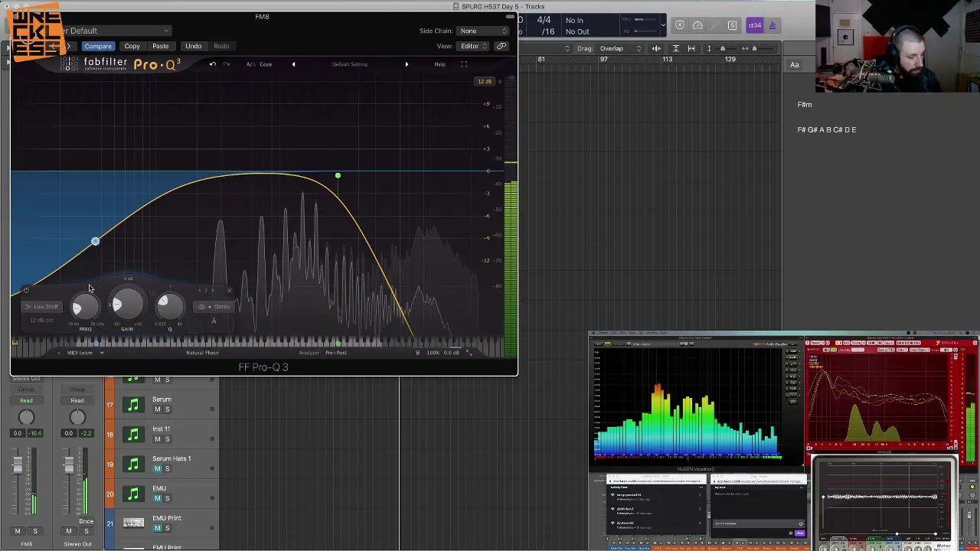This screenshot has height=551, width=980.
Task: Click the Aa text style button in notes
Action: tap(794, 65)
